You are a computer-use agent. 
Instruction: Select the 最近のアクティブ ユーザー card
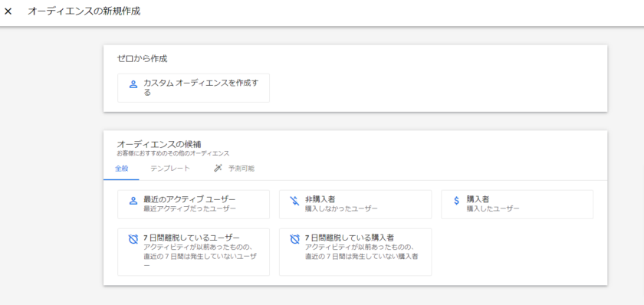193,204
